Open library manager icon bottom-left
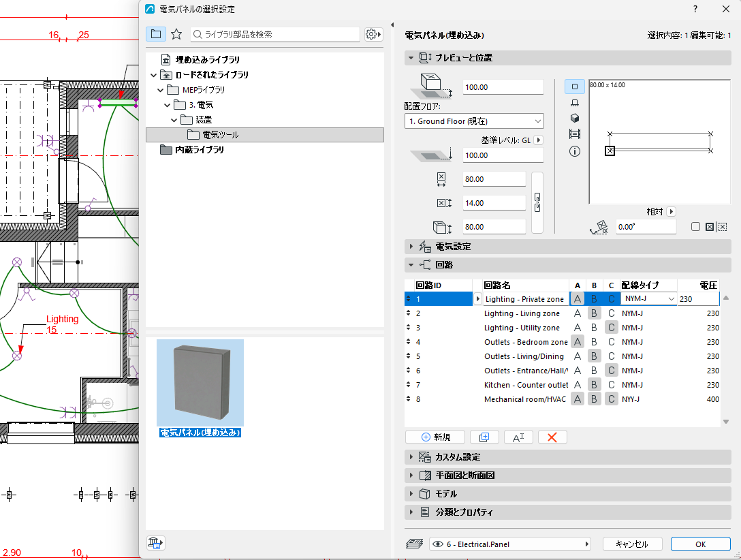Viewport: 741px width, 560px height. click(155, 543)
